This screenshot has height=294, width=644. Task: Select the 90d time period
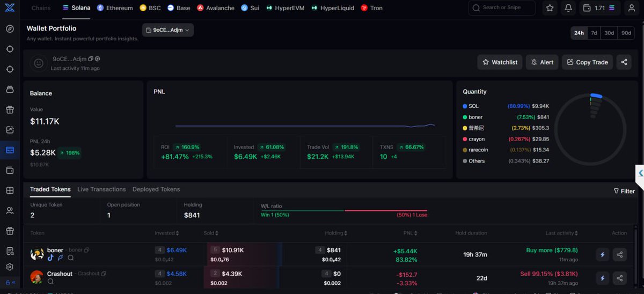tap(626, 33)
